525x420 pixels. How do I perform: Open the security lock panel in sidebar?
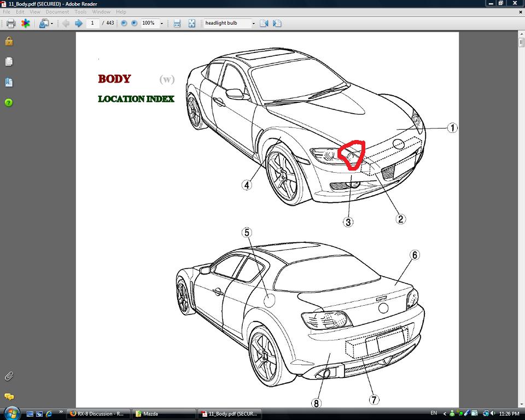9,41
